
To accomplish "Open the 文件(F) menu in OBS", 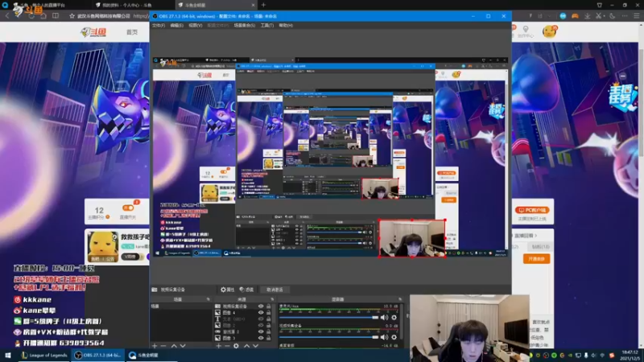I will click(159, 26).
